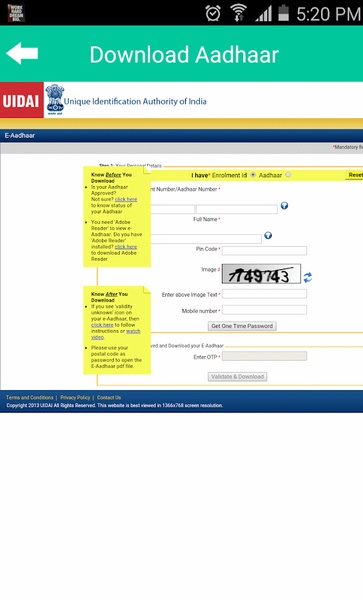Screen dimensions: 363x600
Task: Click Validate & Download button
Action: (238, 377)
